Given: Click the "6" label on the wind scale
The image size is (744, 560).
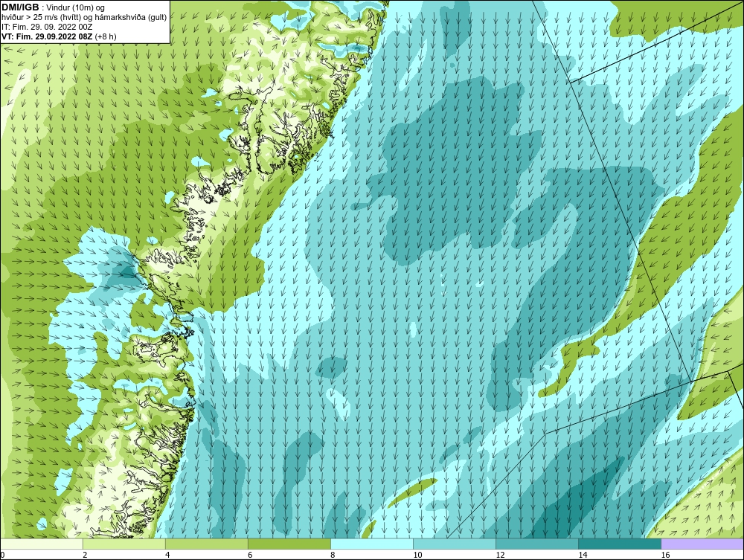Looking at the screenshot, I should pos(250,556).
